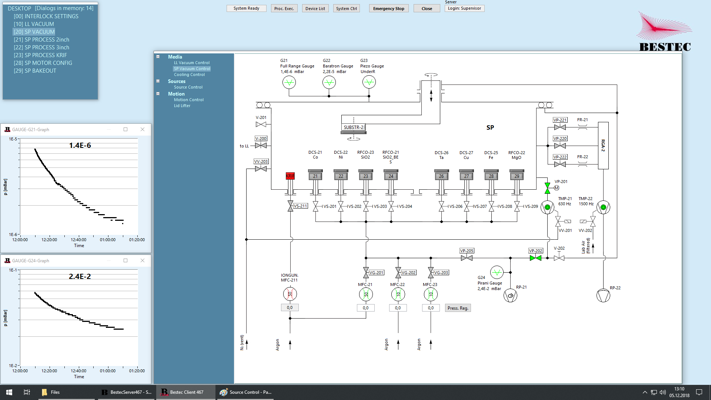The image size is (711, 400).
Task: Select the MFC-21 mass flow controller icon
Action: point(366,294)
